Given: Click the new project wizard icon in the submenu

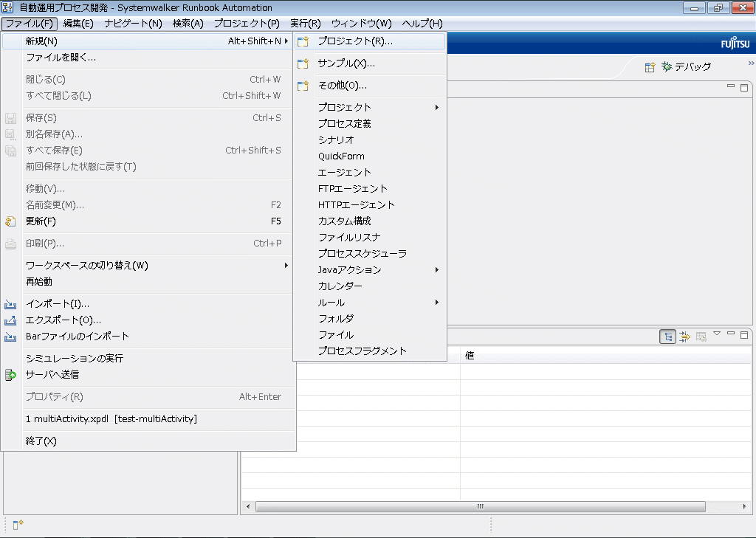Looking at the screenshot, I should coord(303,41).
